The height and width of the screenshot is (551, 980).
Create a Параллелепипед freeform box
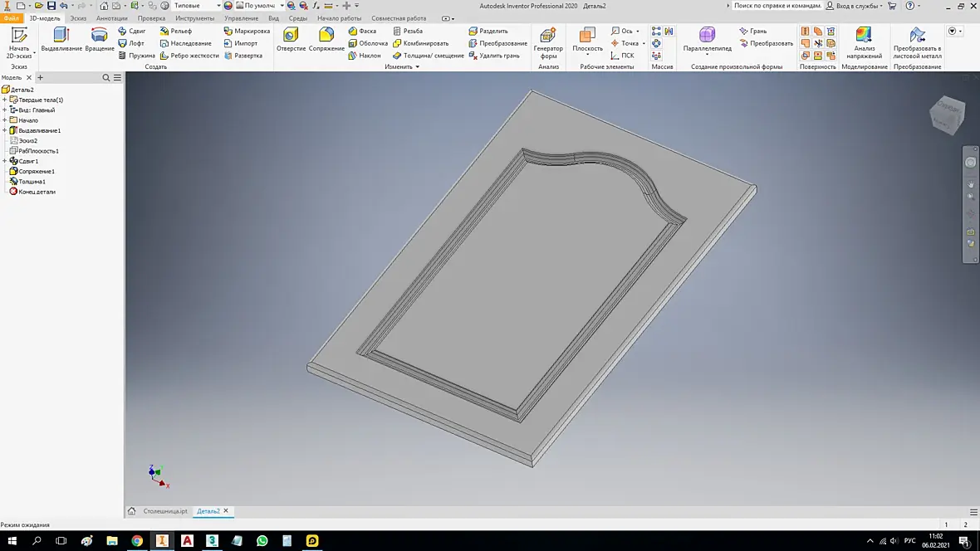click(707, 39)
